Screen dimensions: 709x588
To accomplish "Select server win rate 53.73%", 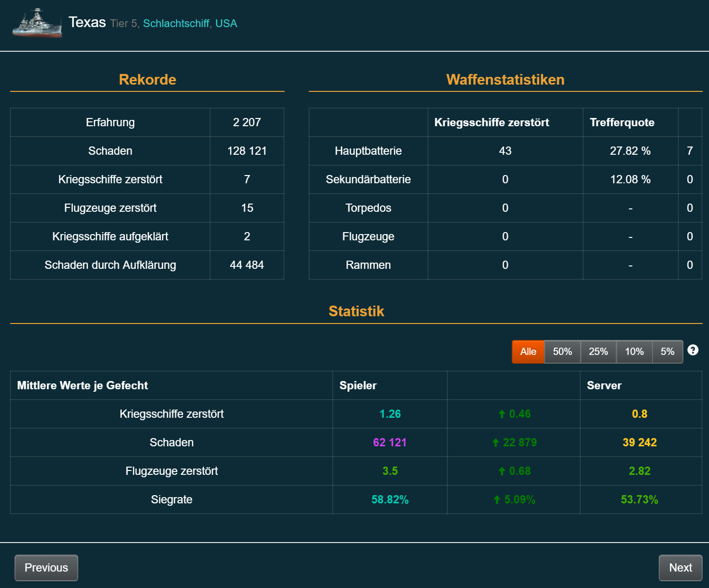I will click(639, 500).
